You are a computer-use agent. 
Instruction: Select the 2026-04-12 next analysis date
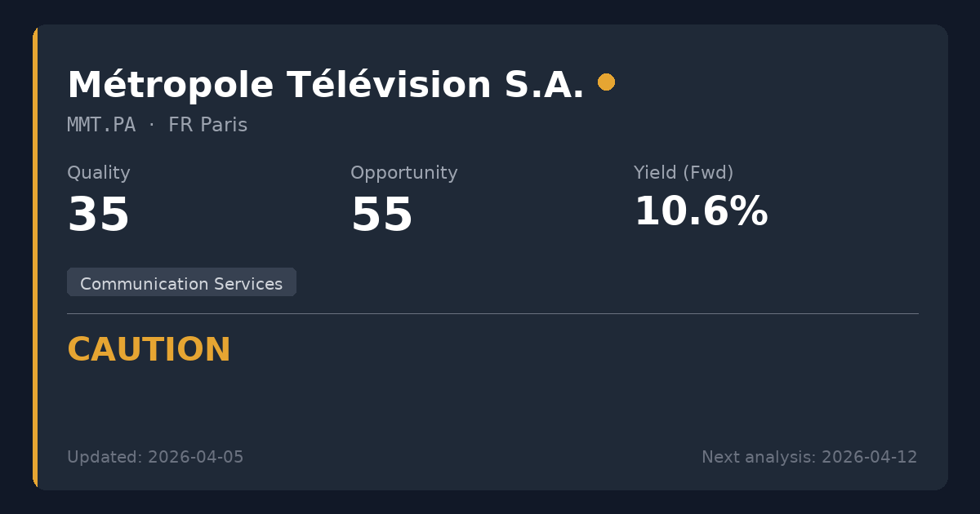869,458
